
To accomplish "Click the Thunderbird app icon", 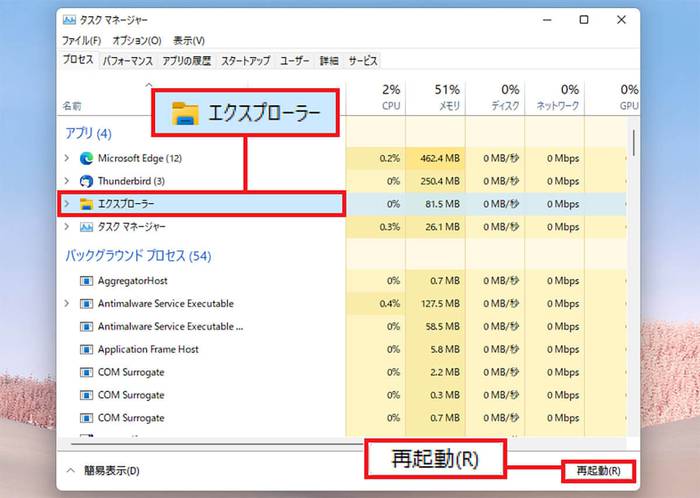I will 86,181.
